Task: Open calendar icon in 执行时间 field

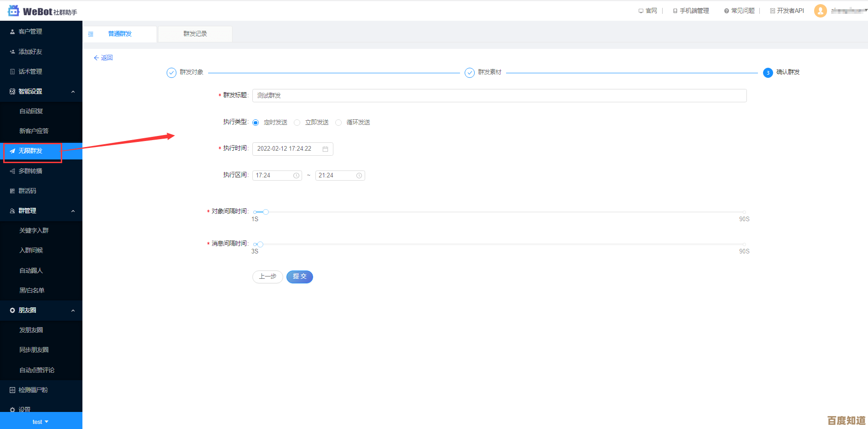Action: 325,149
